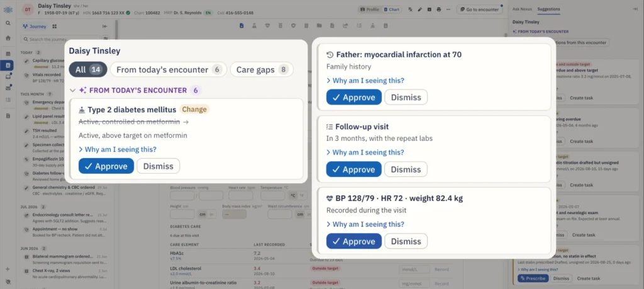Image resolution: width=644 pixels, height=289 pixels.
Task: Open the share/export icon in chart toolbar
Action: click(345, 25)
